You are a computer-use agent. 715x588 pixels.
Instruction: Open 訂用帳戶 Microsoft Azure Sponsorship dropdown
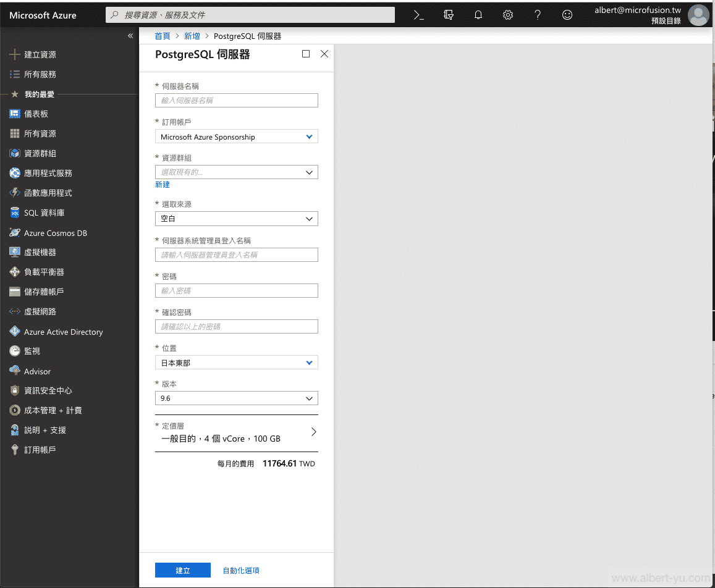tap(236, 136)
